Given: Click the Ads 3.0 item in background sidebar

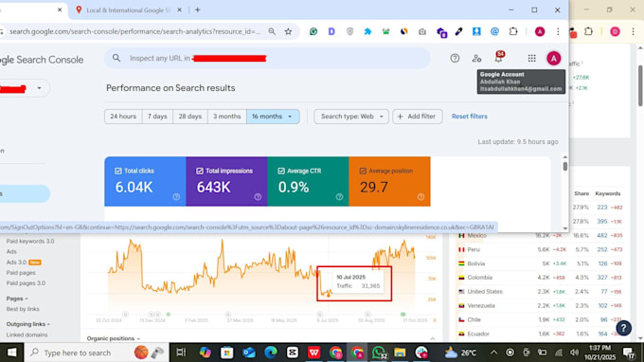Looking at the screenshot, I should pos(24,262).
